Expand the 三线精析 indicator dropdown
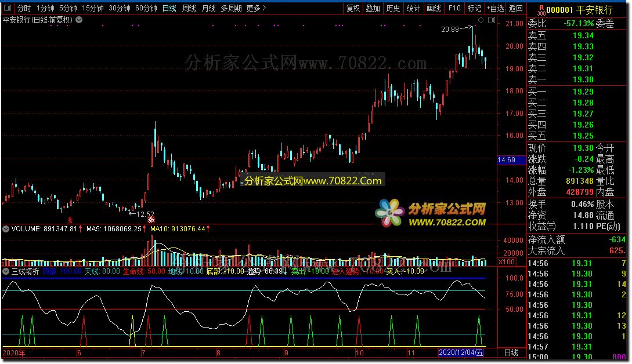The width and height of the screenshot is (632, 364). [x=6, y=271]
